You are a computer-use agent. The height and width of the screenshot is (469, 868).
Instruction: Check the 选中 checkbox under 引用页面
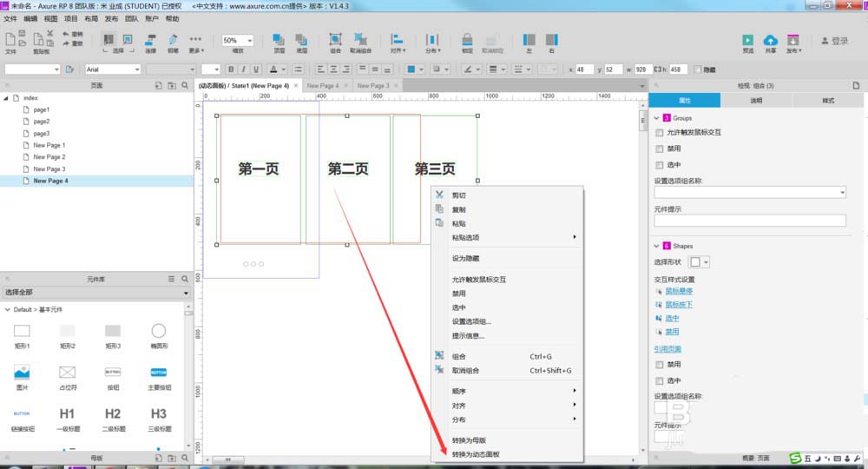click(x=660, y=380)
